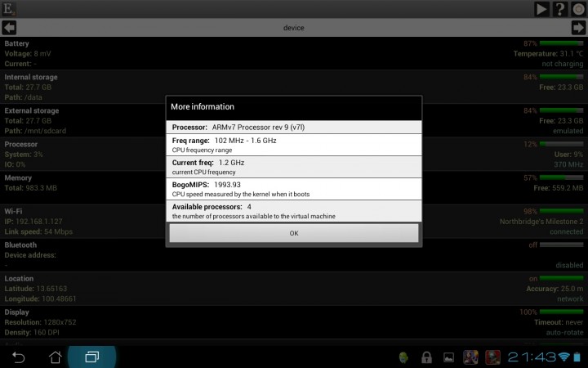Tap the Bluetooth off indicator bar
Viewport: 588px width, 368px height.
coord(561,245)
